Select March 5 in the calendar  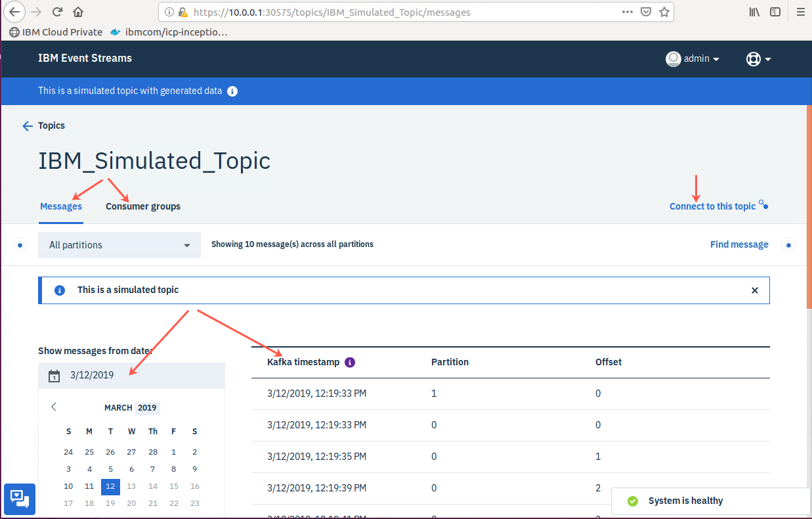110,469
